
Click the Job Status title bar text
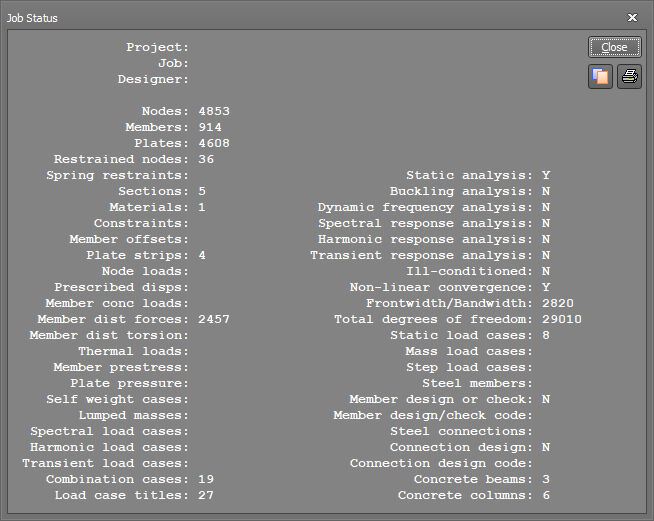[32, 18]
